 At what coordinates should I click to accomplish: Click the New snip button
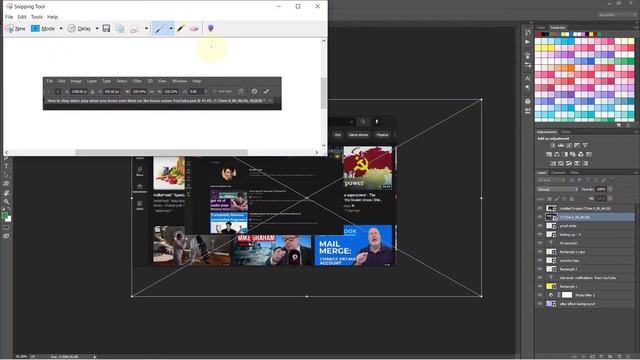pos(16,28)
